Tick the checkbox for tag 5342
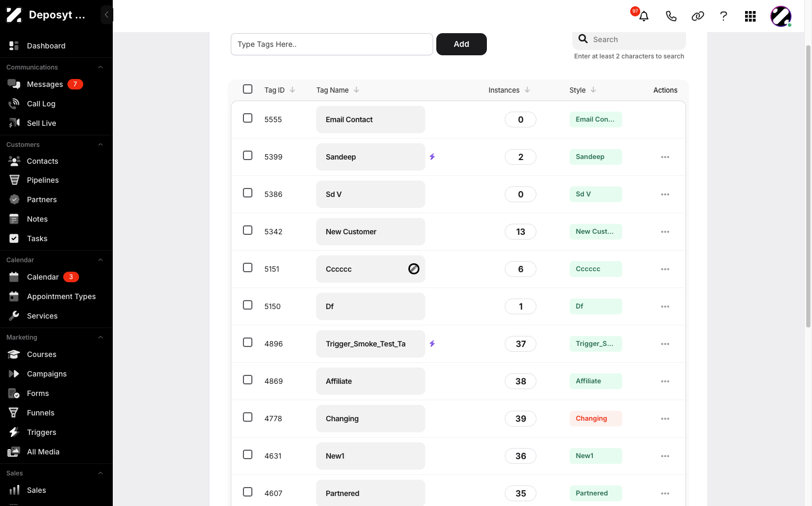 248,230
